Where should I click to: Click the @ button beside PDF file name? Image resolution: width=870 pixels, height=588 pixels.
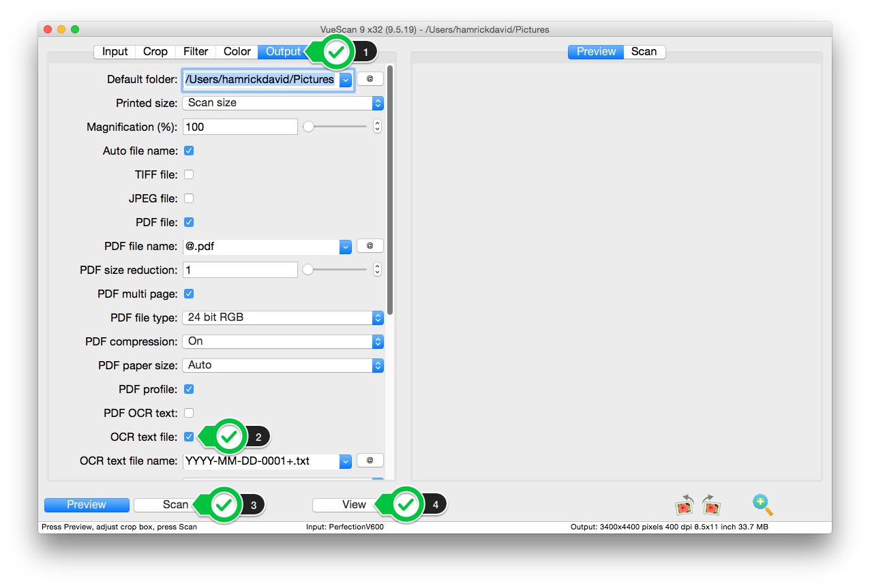pos(370,246)
